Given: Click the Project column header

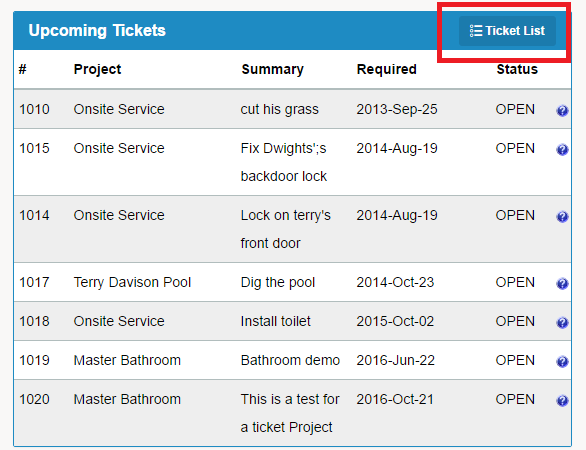Looking at the screenshot, I should 97,69.
